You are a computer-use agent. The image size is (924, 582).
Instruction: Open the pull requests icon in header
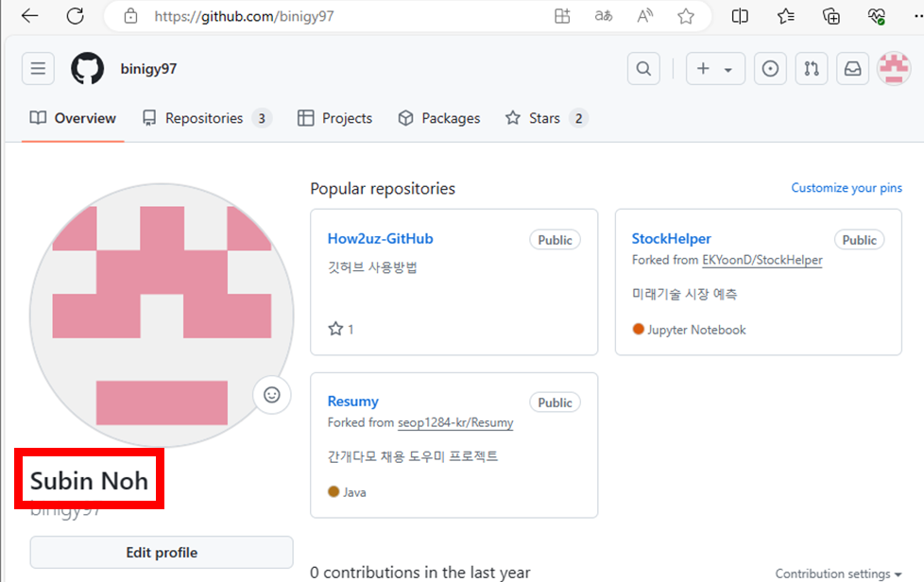point(812,68)
